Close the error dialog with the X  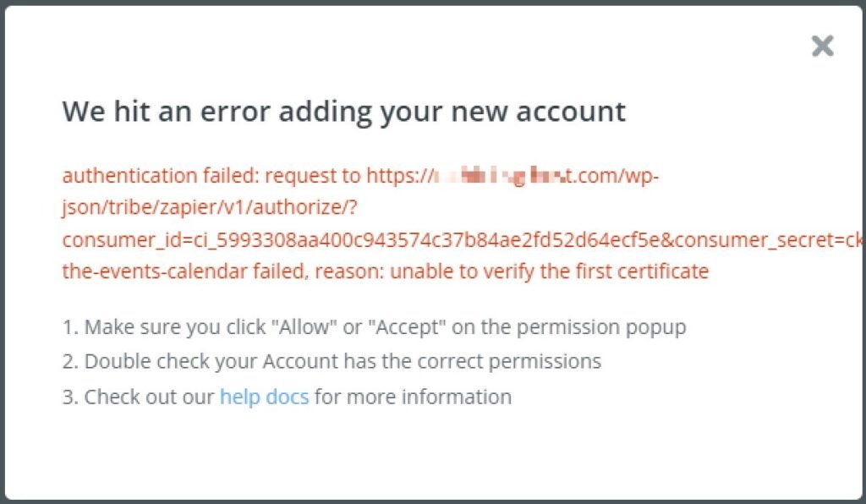click(x=822, y=47)
